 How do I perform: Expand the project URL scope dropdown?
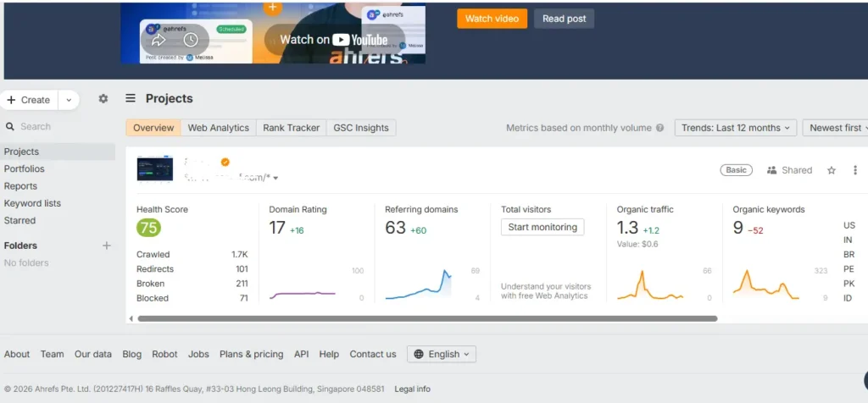(275, 178)
